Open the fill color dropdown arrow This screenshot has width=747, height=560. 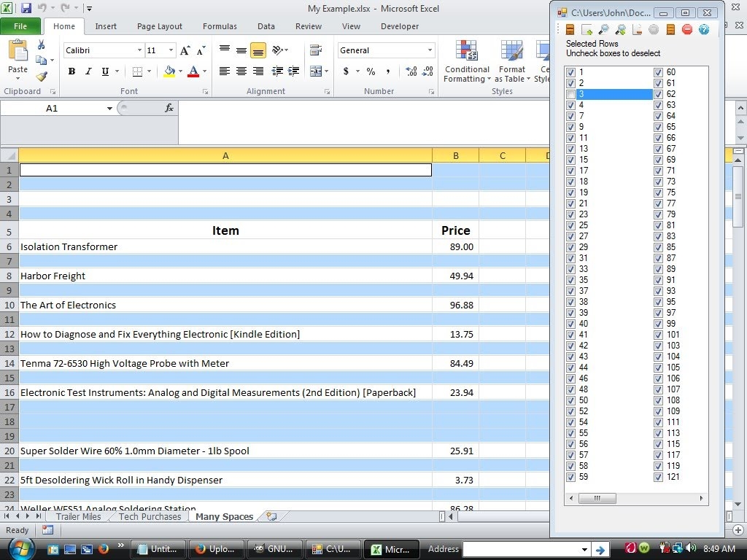(181, 71)
